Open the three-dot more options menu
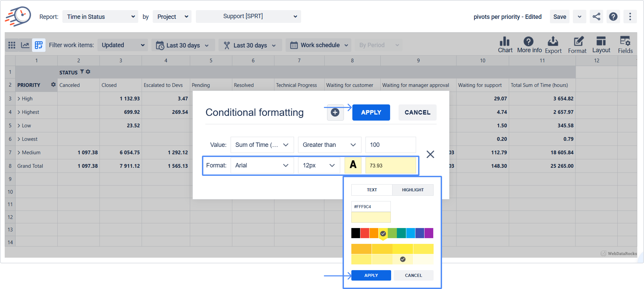The height and width of the screenshot is (289, 644). (x=630, y=17)
